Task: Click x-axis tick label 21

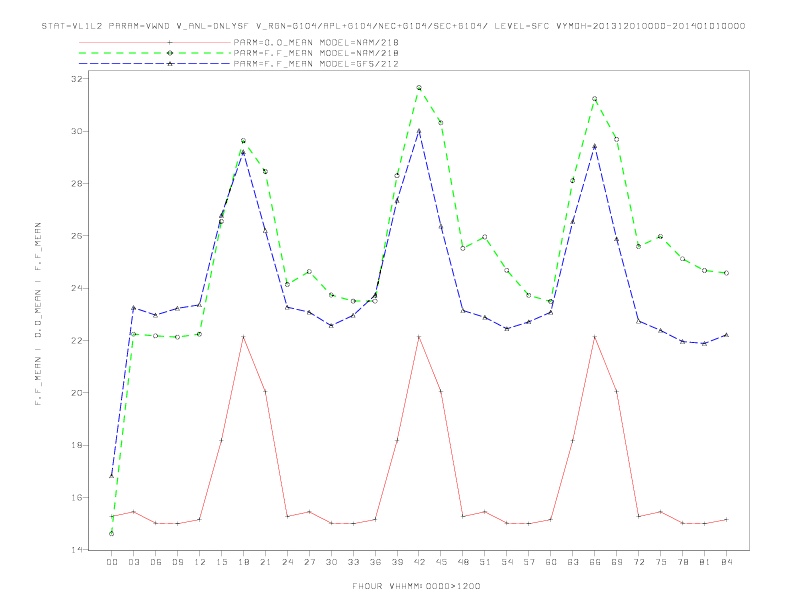Action: pos(265,562)
